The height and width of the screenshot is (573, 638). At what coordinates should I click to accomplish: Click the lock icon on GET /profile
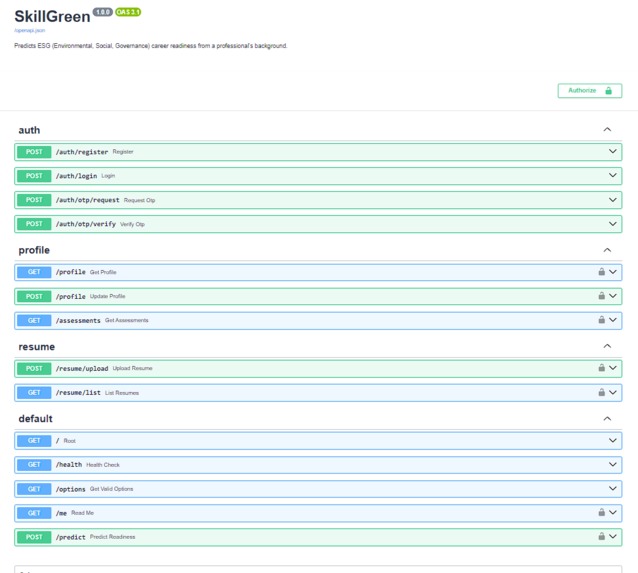(x=601, y=271)
